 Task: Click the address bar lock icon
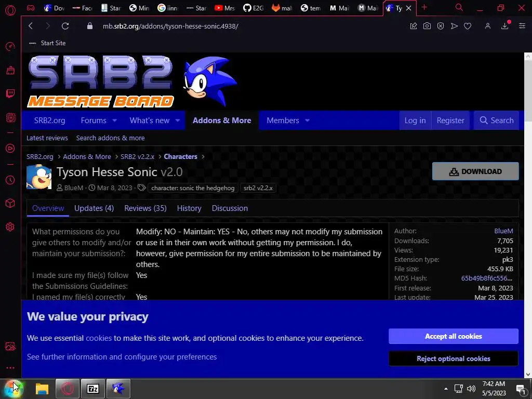click(x=89, y=26)
